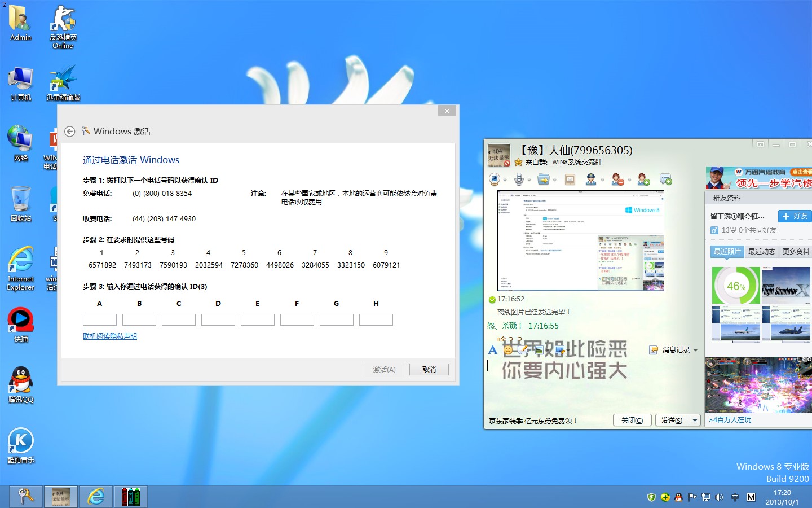812x508 pixels.
Task: Click into confirmation ID field H
Action: [x=376, y=319]
